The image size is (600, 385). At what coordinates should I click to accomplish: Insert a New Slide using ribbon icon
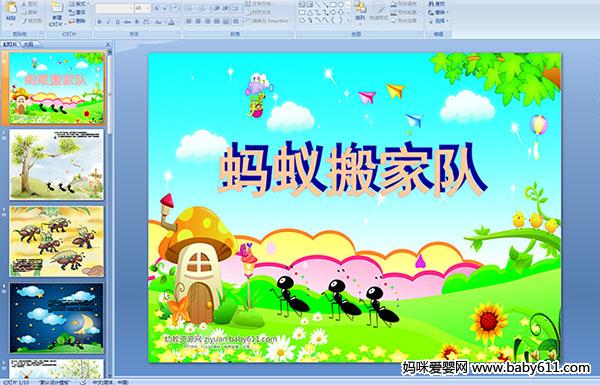57,12
